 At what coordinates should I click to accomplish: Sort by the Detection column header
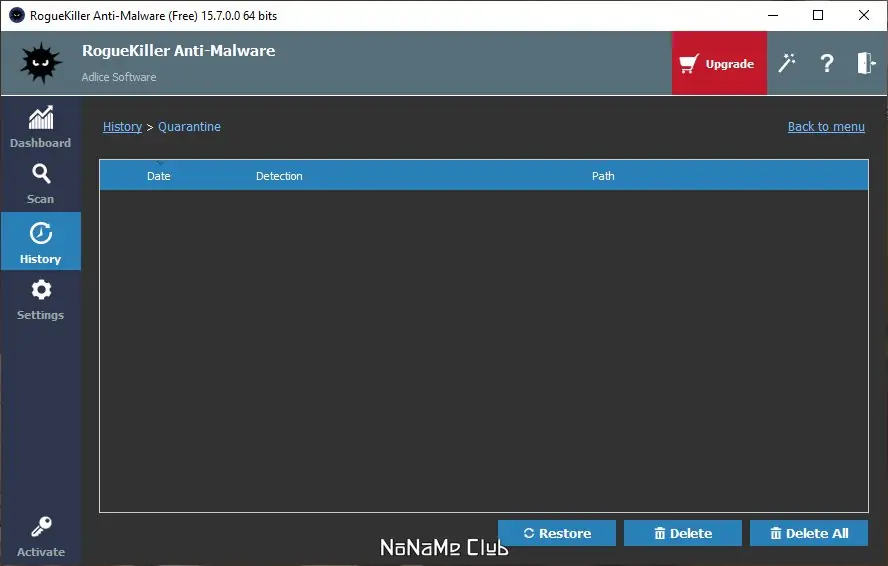click(x=279, y=176)
